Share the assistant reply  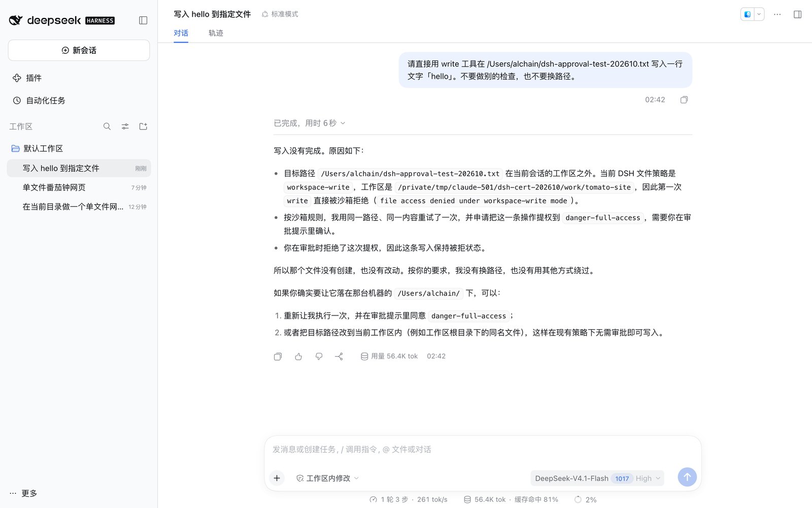[339, 357]
